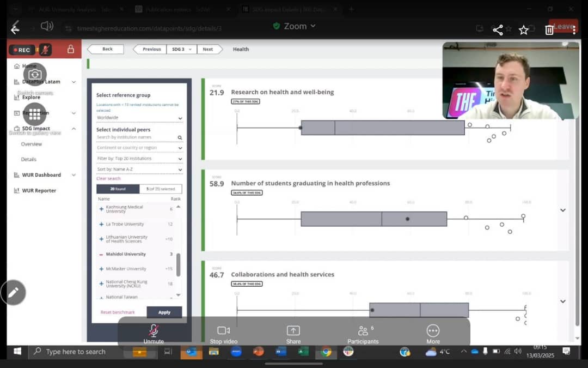Add McMaster University with plus icon

tap(101, 269)
